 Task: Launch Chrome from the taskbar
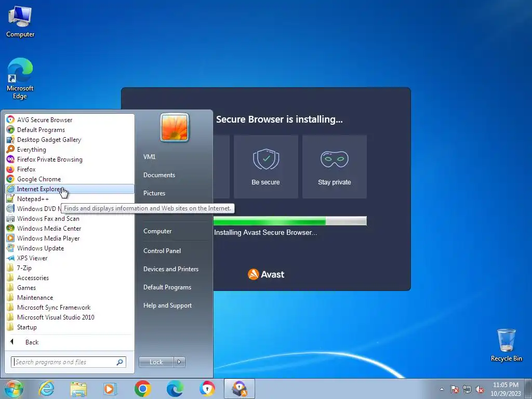click(142, 389)
